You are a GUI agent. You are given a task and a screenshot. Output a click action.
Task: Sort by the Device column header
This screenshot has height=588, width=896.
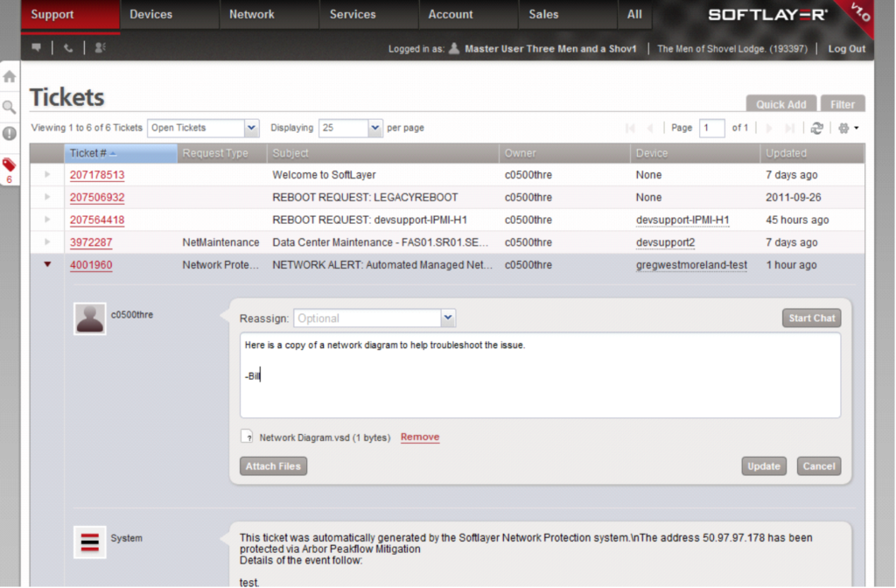point(695,153)
